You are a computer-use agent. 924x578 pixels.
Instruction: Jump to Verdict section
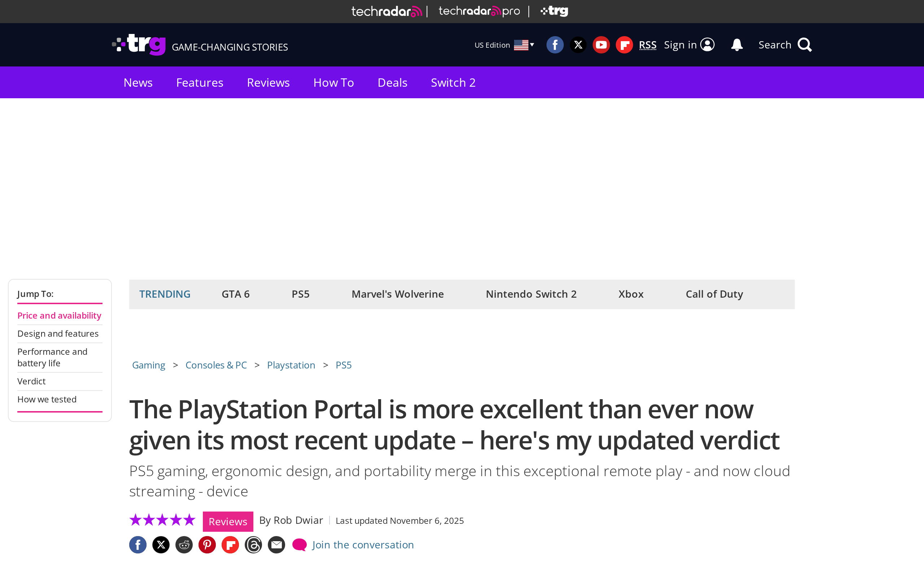[31, 381]
